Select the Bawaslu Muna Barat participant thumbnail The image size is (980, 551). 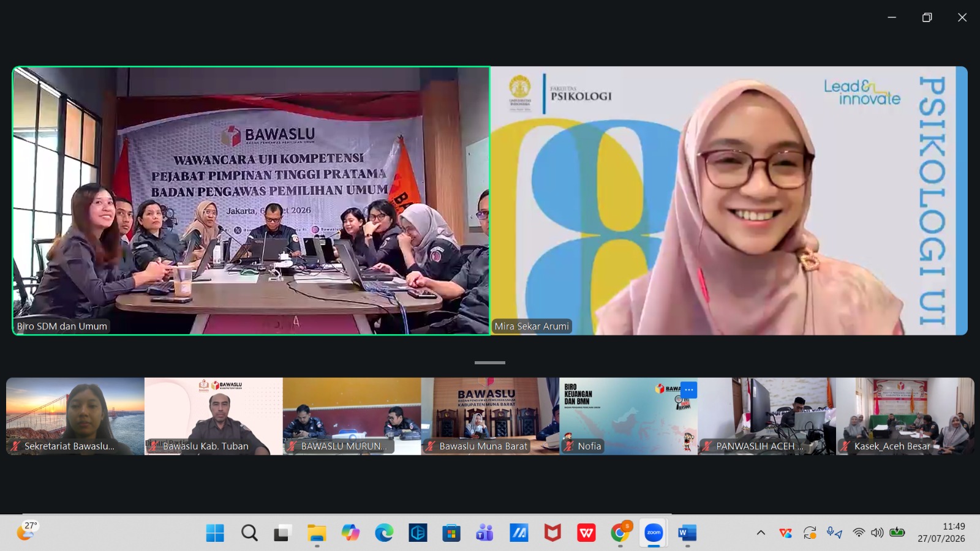point(491,416)
